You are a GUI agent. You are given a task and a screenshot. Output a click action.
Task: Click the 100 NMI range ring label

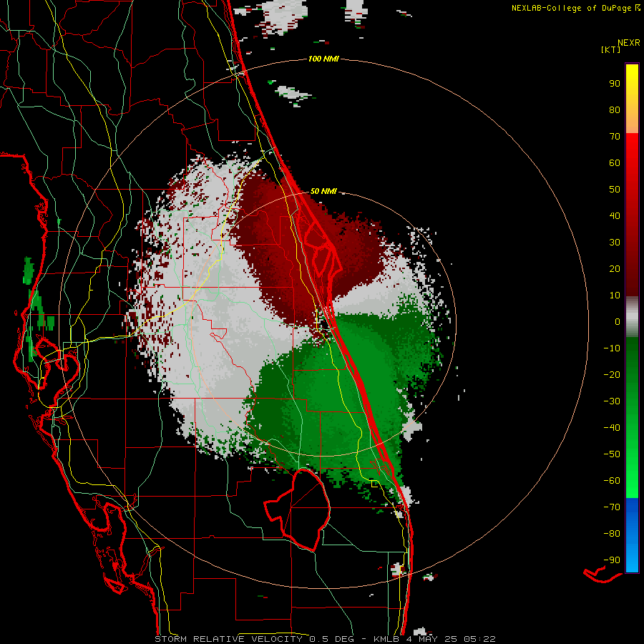click(x=323, y=59)
